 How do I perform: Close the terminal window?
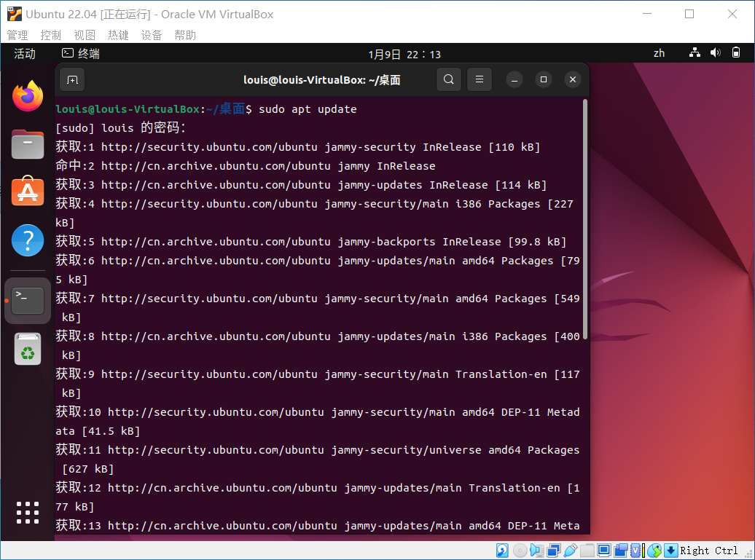point(573,79)
